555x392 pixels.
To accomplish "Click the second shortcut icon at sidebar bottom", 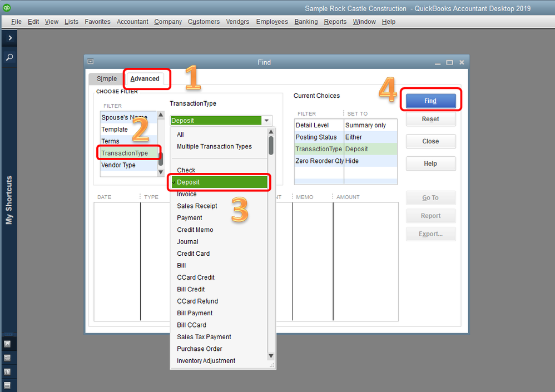I will click(7, 358).
